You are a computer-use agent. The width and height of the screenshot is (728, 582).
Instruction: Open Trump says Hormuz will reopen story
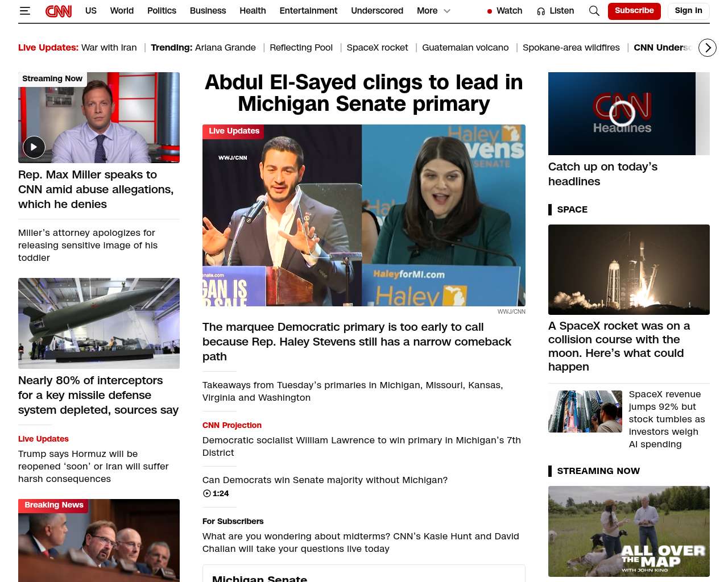(x=93, y=466)
